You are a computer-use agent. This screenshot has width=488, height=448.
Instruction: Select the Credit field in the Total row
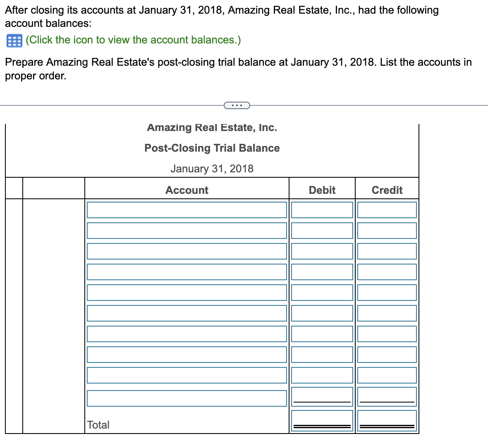tap(387, 419)
